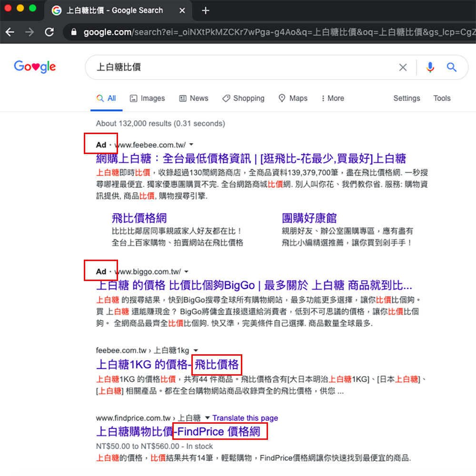Click the browser back arrow

point(10,32)
